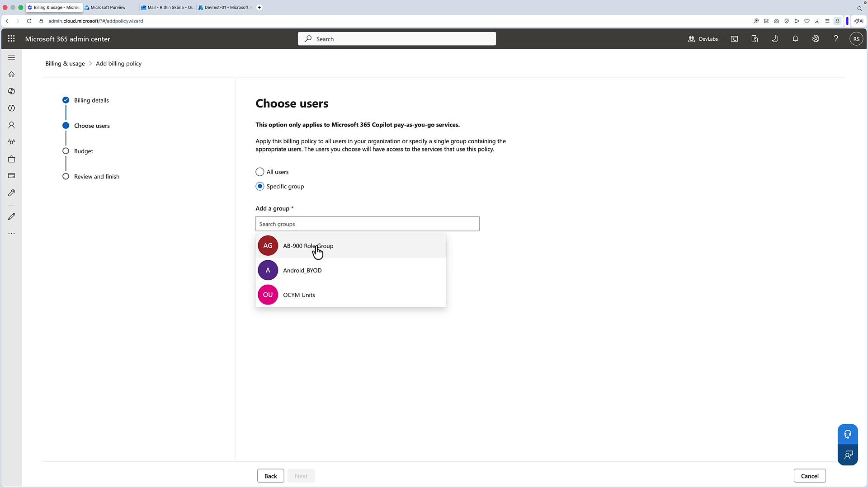
Task: Open a new browser tab
Action: tap(259, 7)
